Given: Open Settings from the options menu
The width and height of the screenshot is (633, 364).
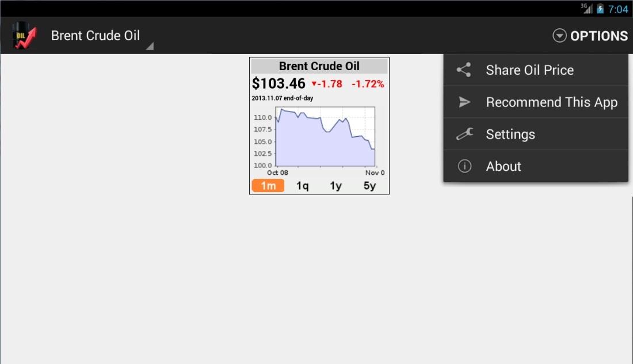Looking at the screenshot, I should point(536,134).
